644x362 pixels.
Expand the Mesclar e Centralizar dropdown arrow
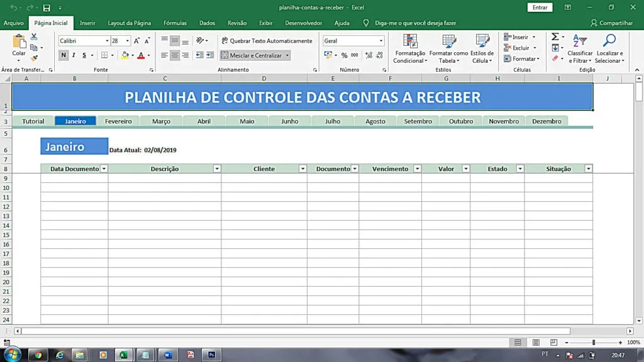click(x=287, y=55)
